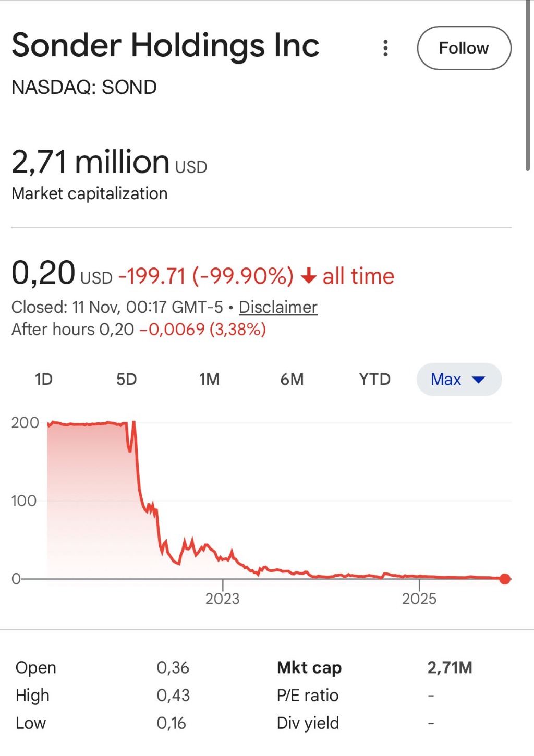Click the price line peak near 200
The width and height of the screenshot is (534, 756).
click(134, 422)
